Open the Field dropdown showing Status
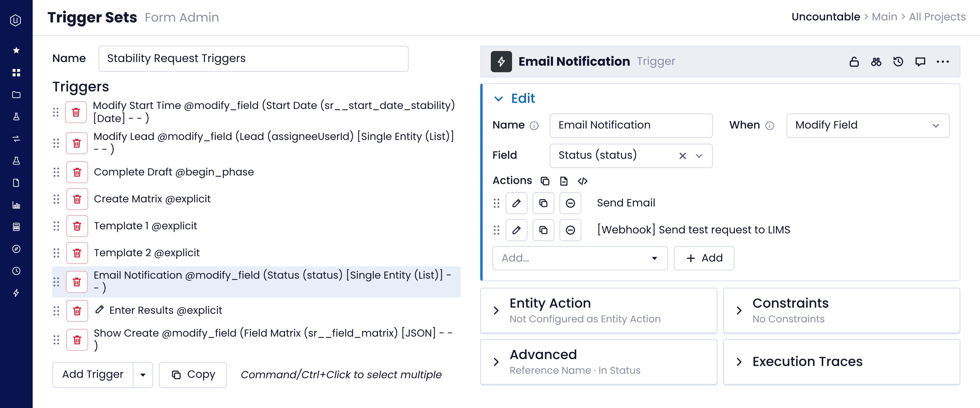980x408 pixels. point(698,155)
